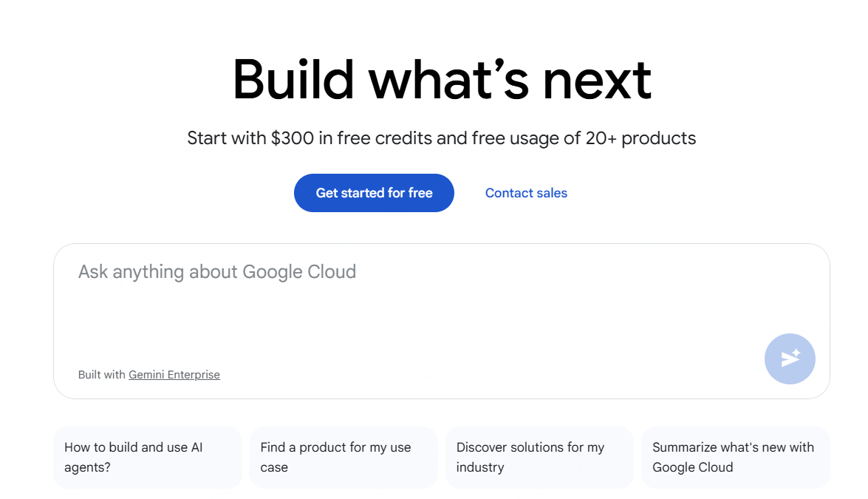Pick 'Discover solutions for my industry'
Image resolution: width=868 pixels, height=499 pixels.
pos(539,457)
